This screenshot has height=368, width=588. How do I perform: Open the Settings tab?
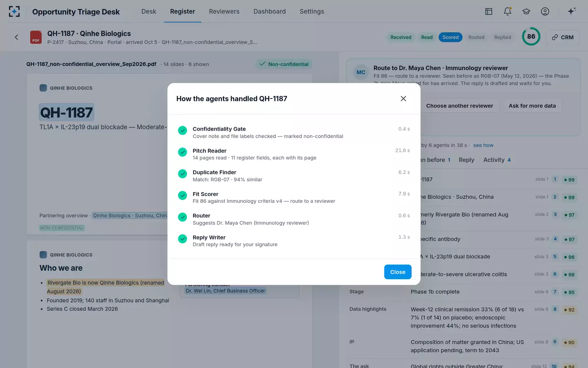tap(312, 11)
